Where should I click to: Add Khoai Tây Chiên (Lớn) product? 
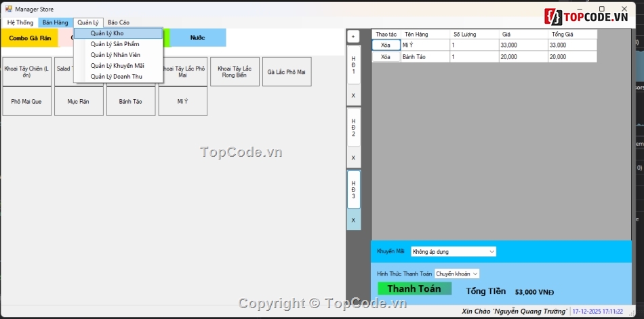(26, 72)
